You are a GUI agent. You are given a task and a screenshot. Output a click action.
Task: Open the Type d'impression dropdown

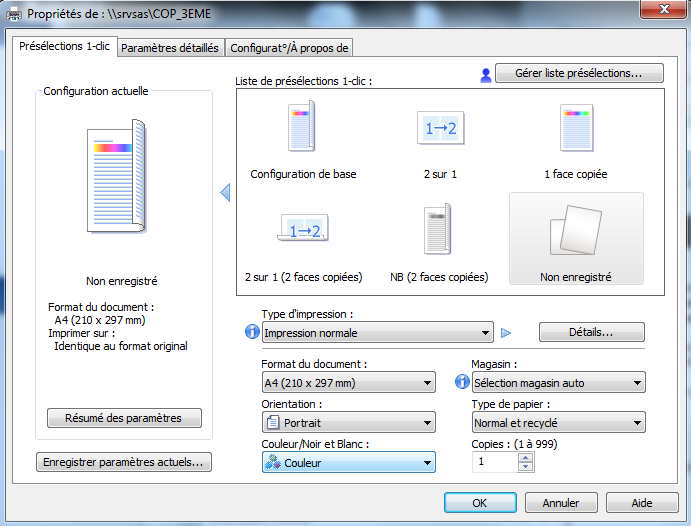click(377, 333)
